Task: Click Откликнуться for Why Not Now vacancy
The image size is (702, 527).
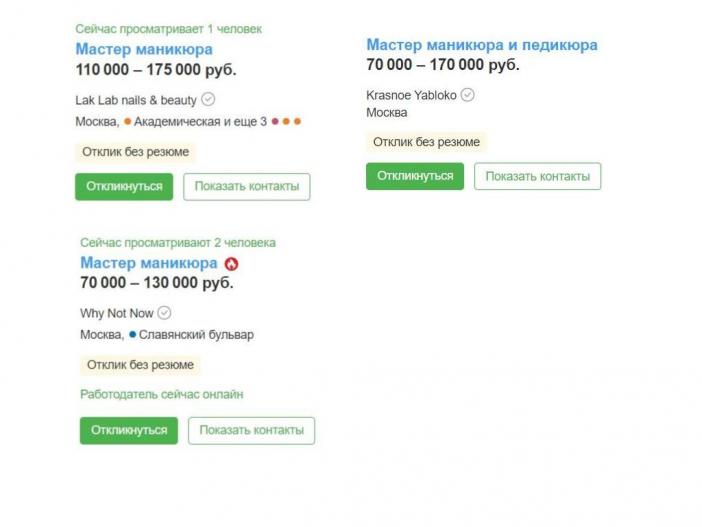Action: [129, 430]
